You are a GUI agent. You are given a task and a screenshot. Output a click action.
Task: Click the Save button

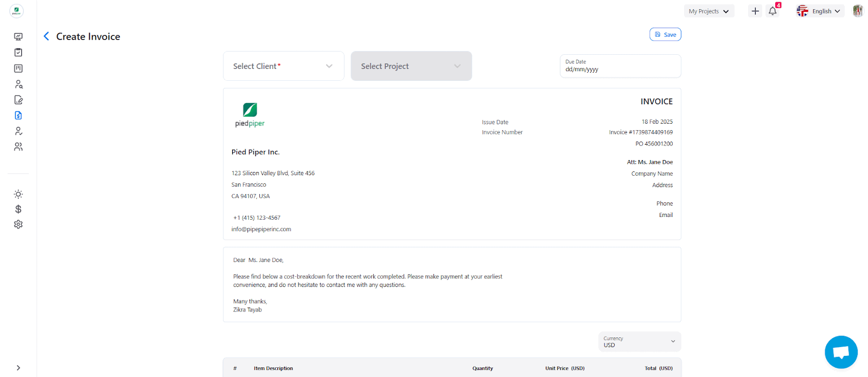pyautogui.click(x=665, y=35)
